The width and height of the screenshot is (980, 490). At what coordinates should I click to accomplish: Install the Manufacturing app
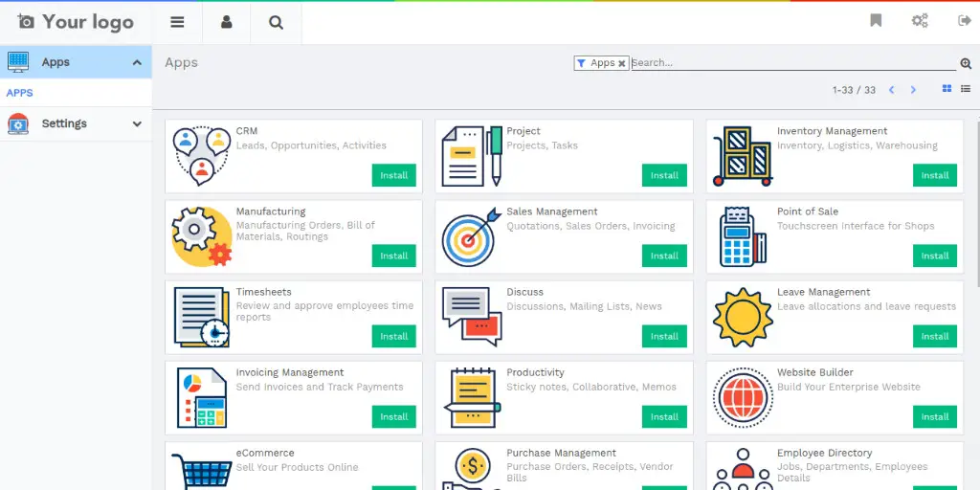pos(393,256)
